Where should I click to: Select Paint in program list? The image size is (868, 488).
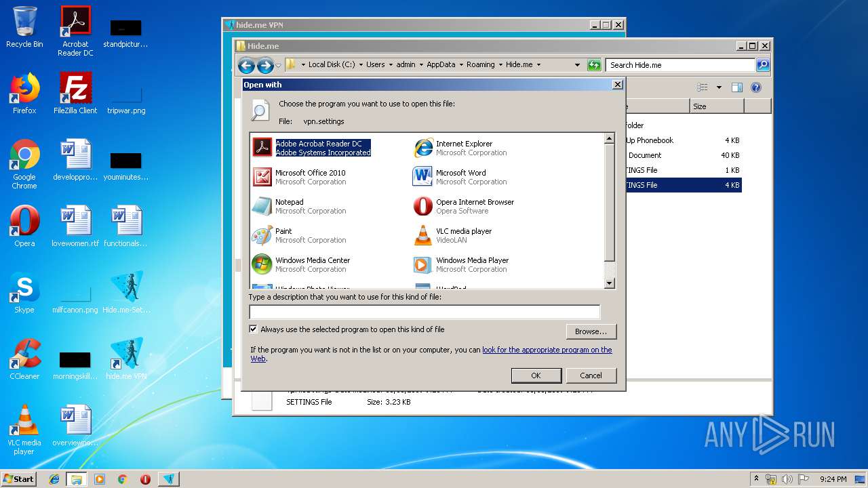[x=300, y=235]
